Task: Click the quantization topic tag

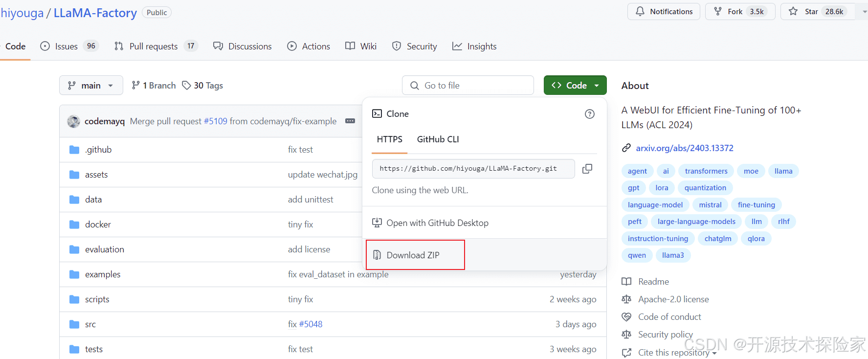Action: pyautogui.click(x=705, y=188)
